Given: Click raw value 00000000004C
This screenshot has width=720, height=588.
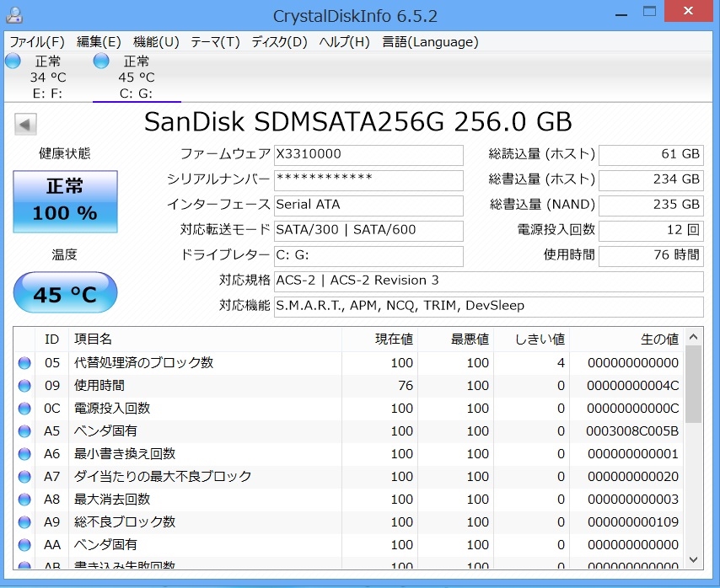Looking at the screenshot, I should (633, 386).
